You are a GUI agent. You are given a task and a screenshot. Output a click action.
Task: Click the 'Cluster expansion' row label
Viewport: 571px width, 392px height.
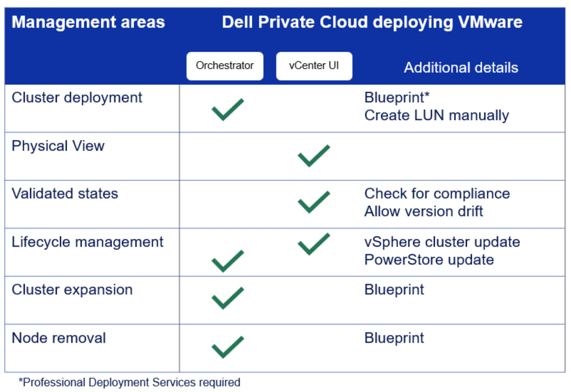[x=72, y=290]
